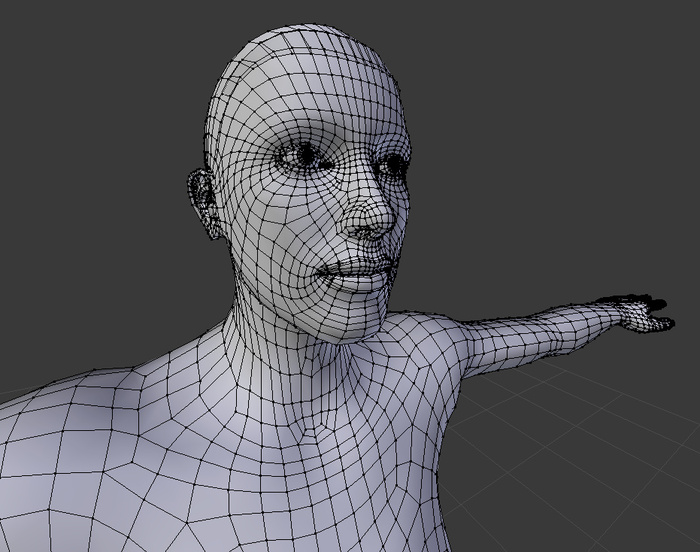Click the model's ear in the viewport
This screenshot has width=700, height=552.
[202, 203]
